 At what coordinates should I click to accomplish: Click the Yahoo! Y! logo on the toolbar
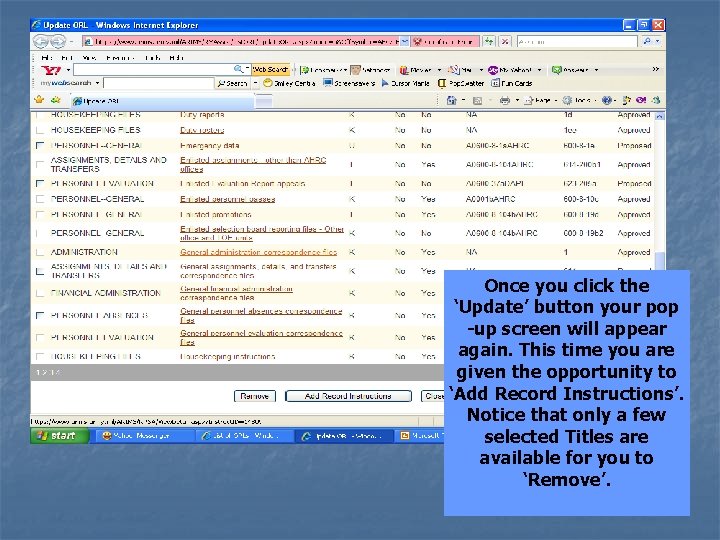click(51, 70)
